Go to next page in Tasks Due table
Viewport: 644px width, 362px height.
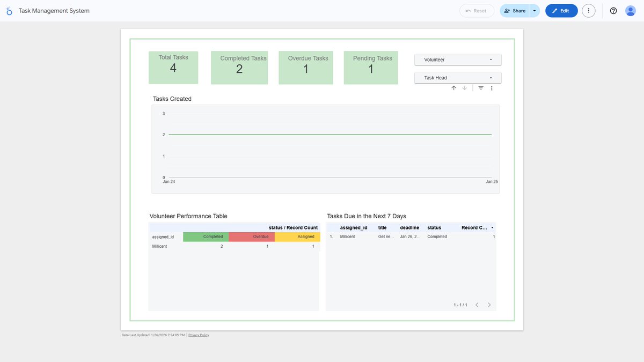(489, 305)
